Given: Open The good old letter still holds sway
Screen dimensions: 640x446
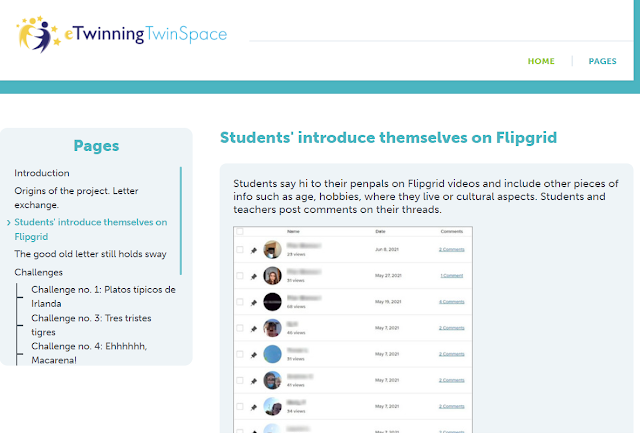Looking at the screenshot, I should pyautogui.click(x=90, y=254).
